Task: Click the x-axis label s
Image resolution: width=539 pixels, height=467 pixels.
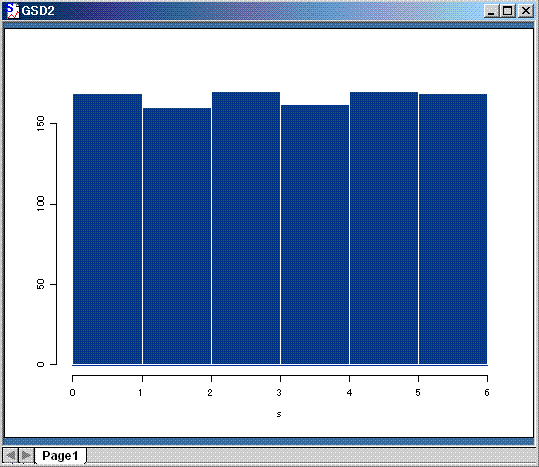Action: coord(279,414)
